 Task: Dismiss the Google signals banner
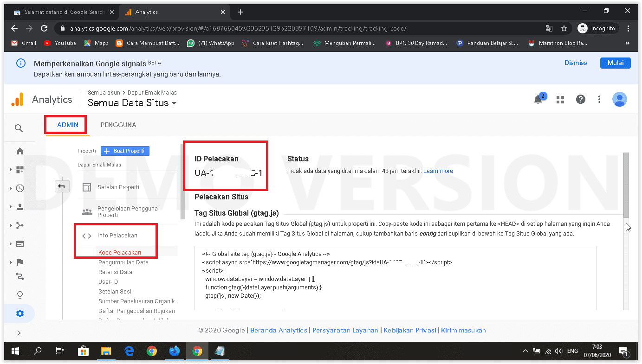coord(576,63)
